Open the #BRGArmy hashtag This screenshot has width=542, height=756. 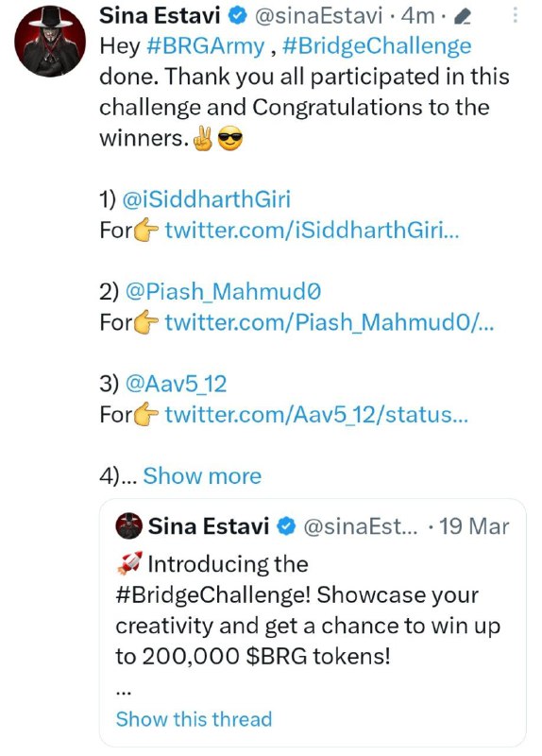point(205,46)
